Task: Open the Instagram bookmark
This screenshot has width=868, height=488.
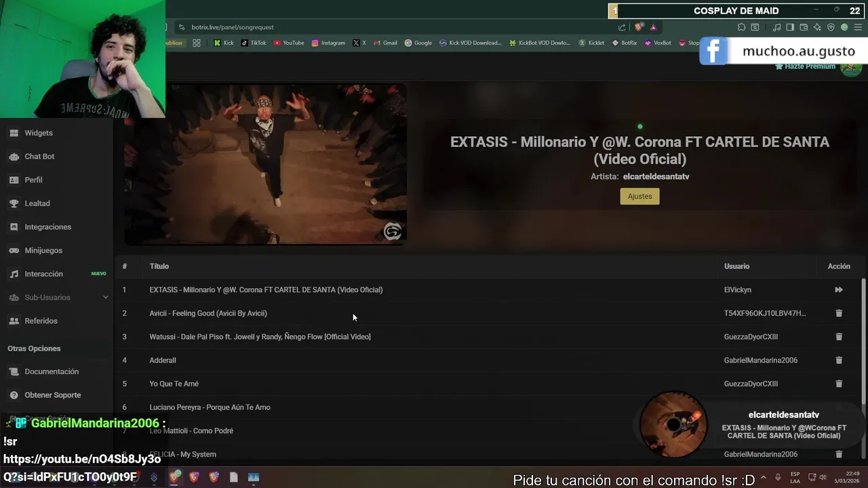Action: pyautogui.click(x=328, y=43)
